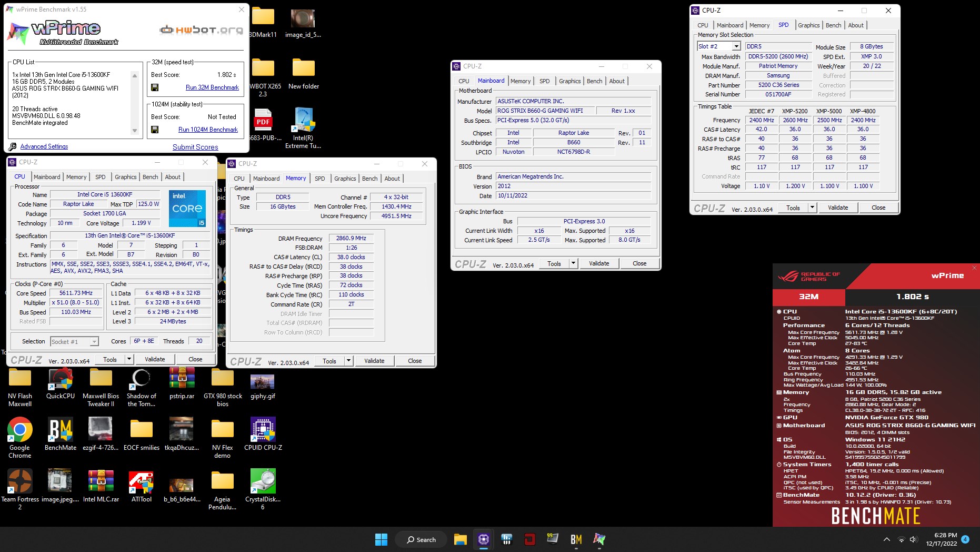980x552 pixels.
Task: Open File Explorer from the taskbar
Action: pos(461,539)
